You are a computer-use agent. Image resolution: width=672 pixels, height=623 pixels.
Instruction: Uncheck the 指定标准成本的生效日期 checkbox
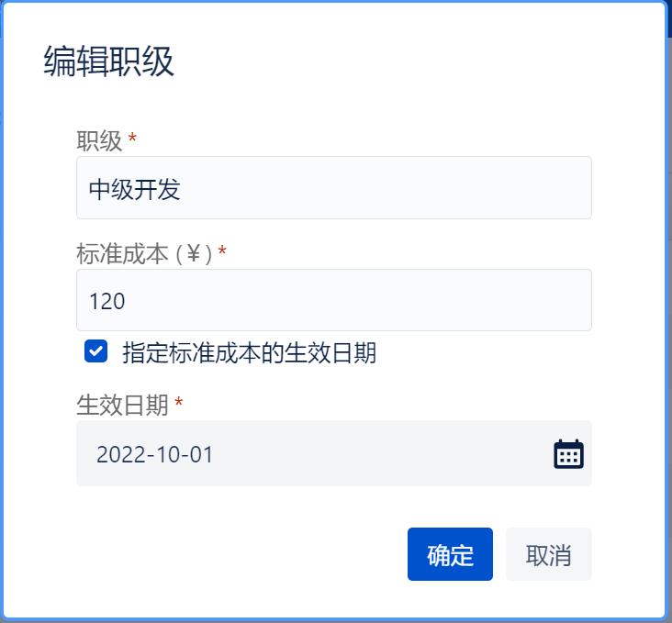pyautogui.click(x=95, y=352)
